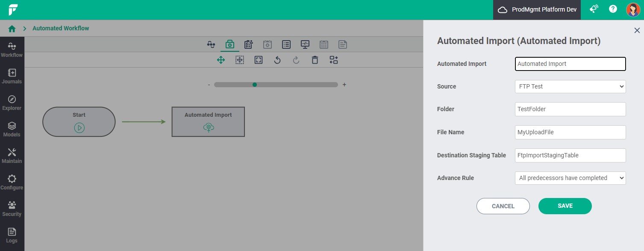Open Journals from the sidebar

pos(12,76)
